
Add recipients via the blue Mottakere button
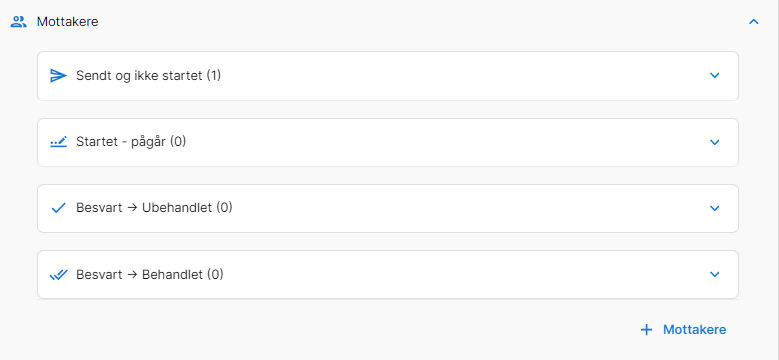tap(683, 330)
